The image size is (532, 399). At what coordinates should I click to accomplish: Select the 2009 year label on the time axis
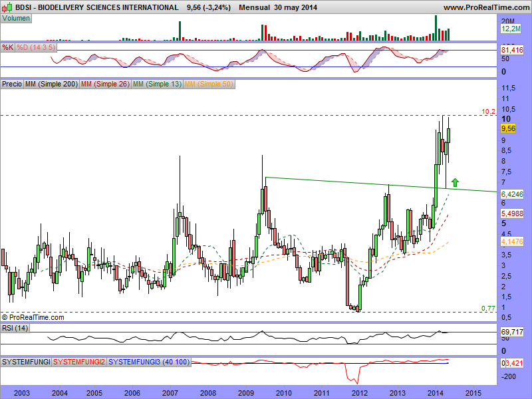point(246,393)
